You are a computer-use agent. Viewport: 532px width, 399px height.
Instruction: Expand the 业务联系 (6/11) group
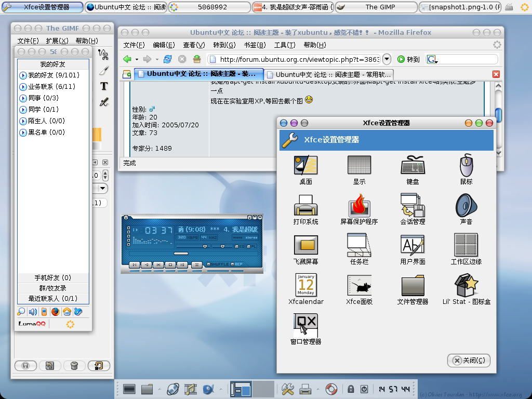23,87
